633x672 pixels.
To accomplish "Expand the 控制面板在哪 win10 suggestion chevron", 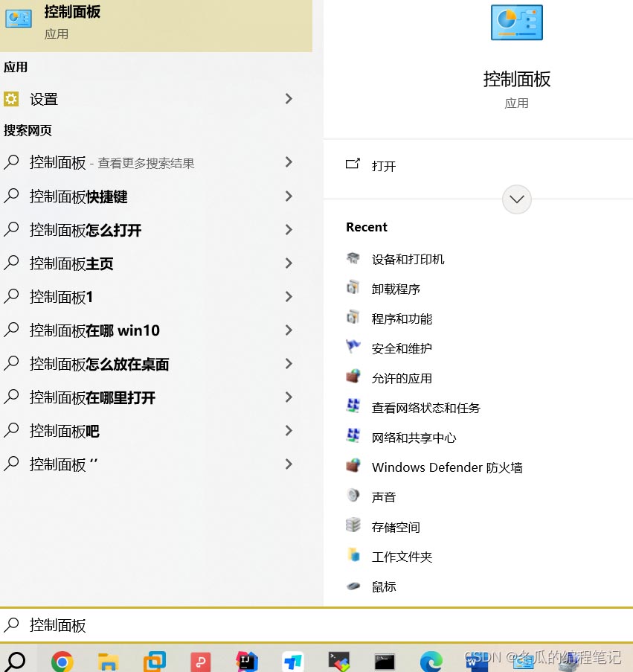I will [289, 330].
